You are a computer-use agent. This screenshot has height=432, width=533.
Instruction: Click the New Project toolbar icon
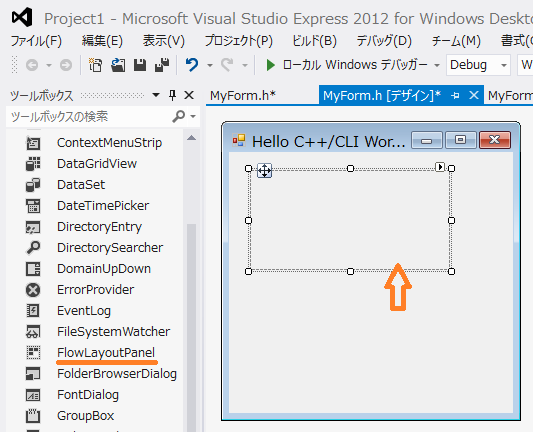coord(95,65)
